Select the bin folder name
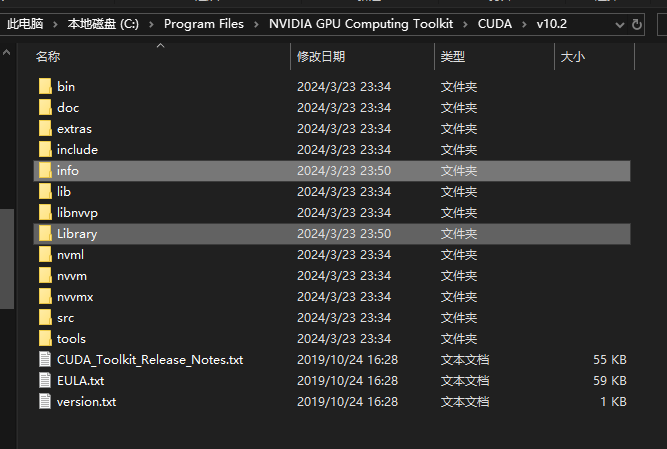667x449 pixels. tap(66, 86)
